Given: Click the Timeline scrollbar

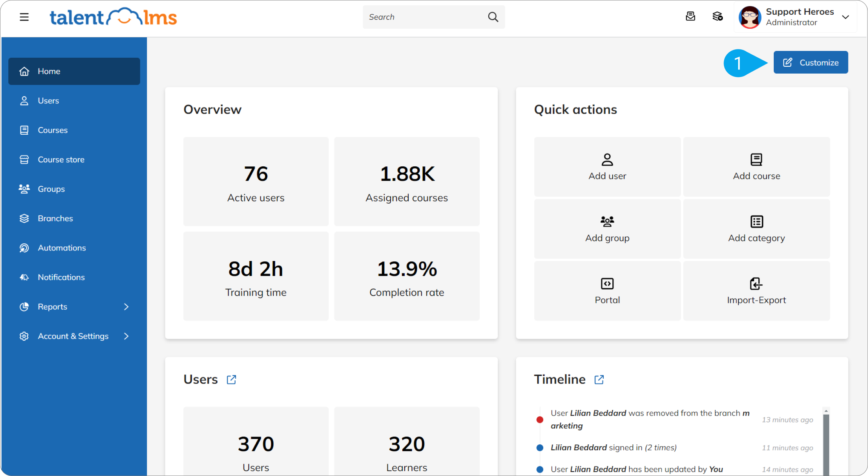Looking at the screenshot, I should pyautogui.click(x=826, y=443).
